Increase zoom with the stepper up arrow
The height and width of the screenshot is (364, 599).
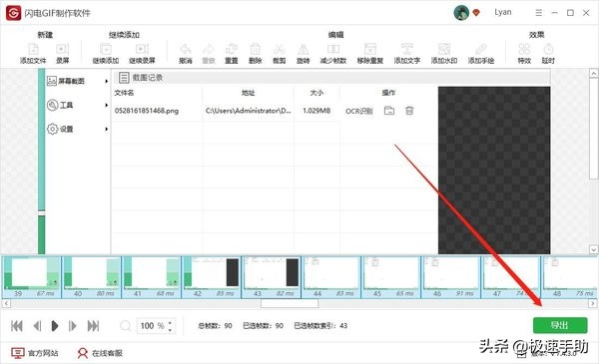point(170,322)
